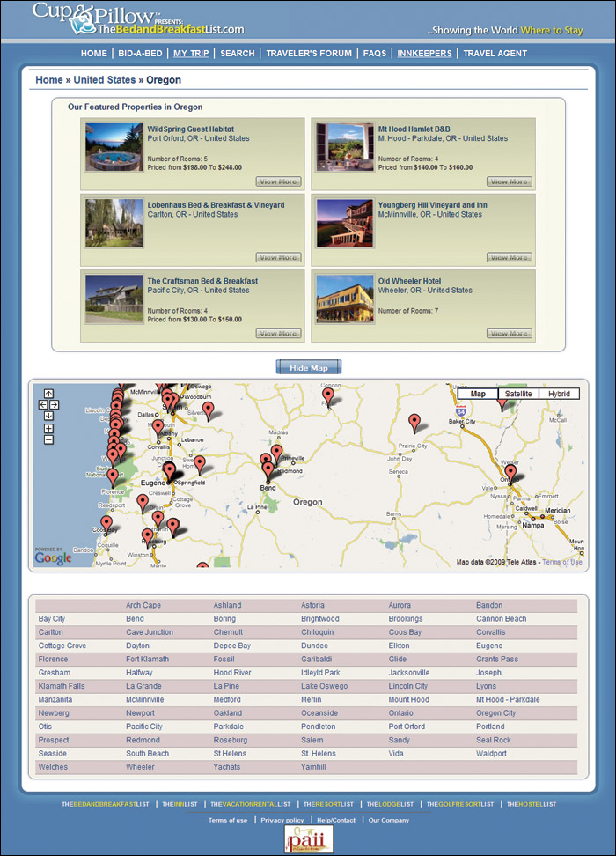
Task: Open the Yachats city link
Action: tap(226, 767)
